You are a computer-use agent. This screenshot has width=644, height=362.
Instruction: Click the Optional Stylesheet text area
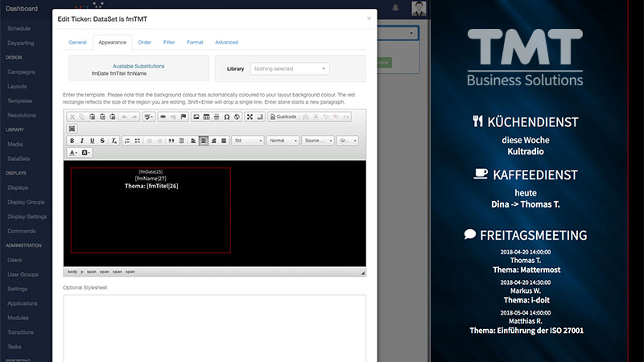(x=214, y=328)
